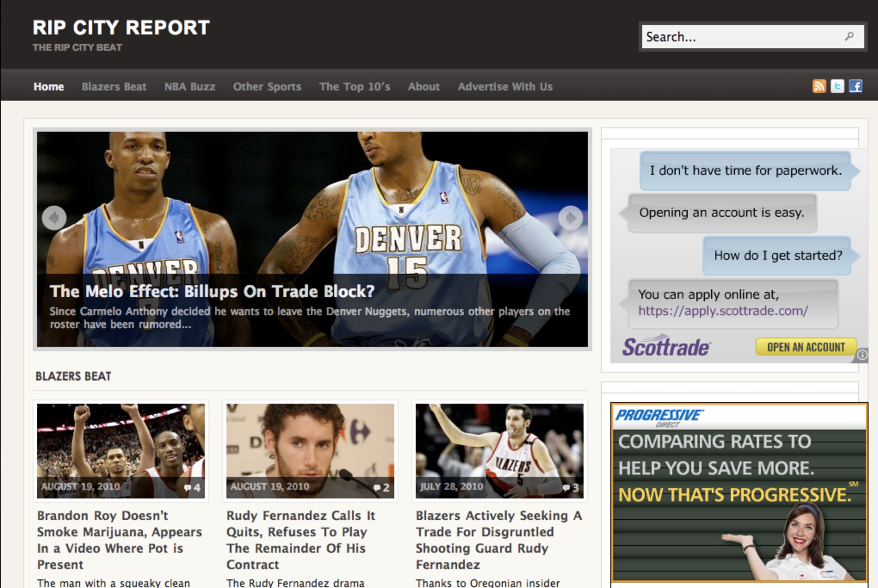Screen dimensions: 878x588
Task: Focus the Search input field
Action: point(753,36)
